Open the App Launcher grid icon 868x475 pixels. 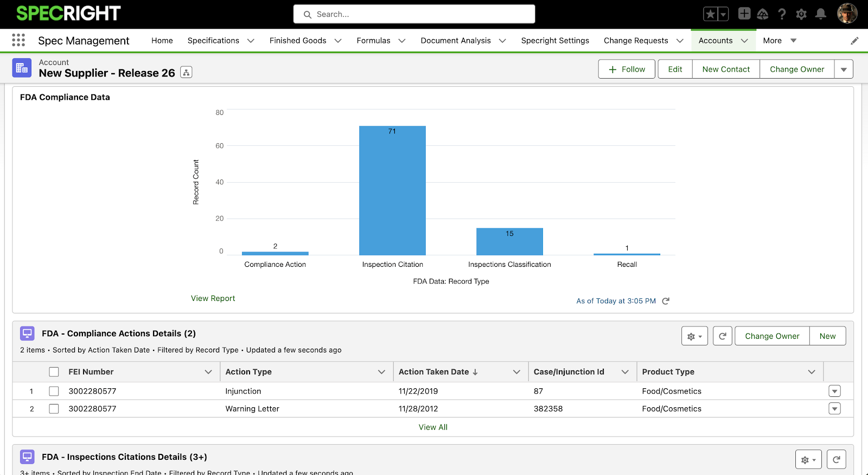pos(18,40)
